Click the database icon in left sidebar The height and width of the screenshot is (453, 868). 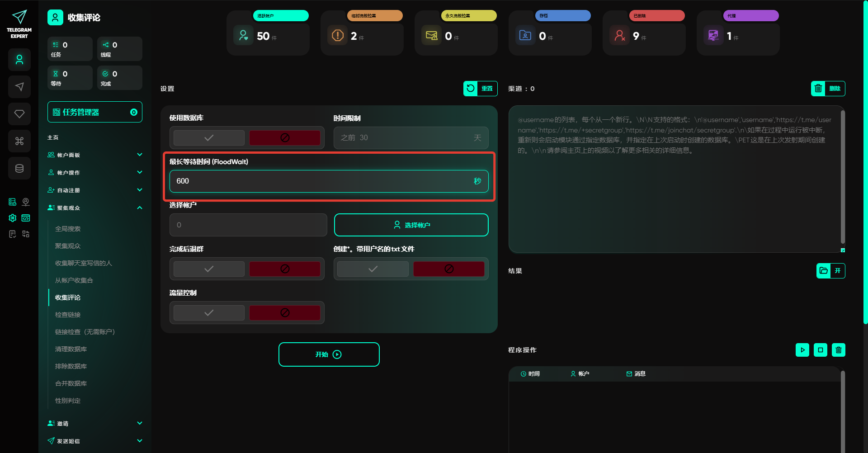pos(19,168)
